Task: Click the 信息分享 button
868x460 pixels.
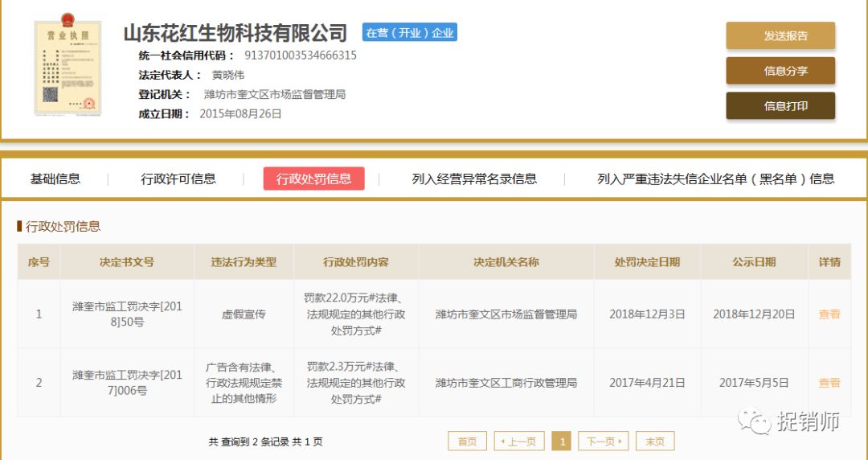Action: tap(780, 71)
